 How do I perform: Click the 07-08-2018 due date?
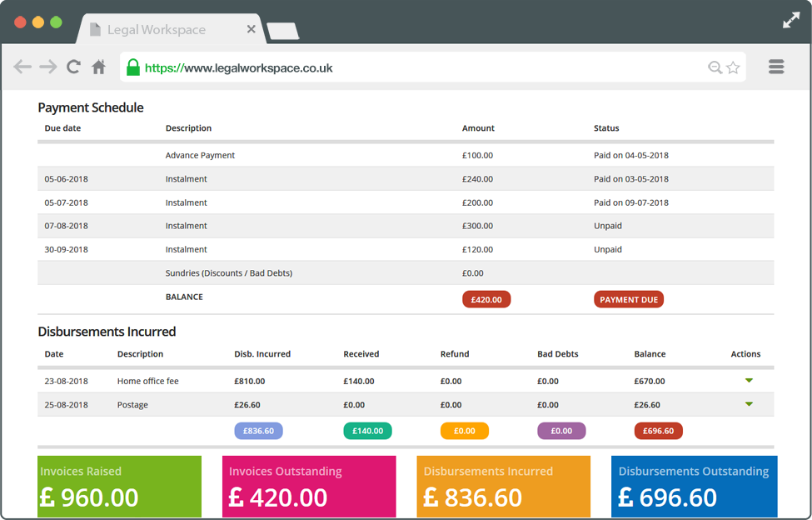67,226
